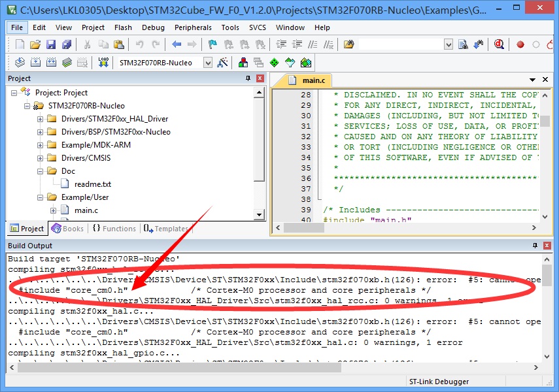Open the SVCS menu
The image size is (559, 392).
[258, 27]
